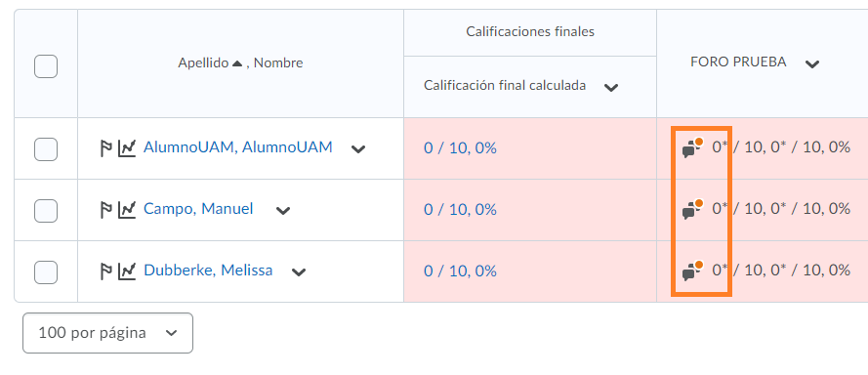Screen dimensions: 868x375
Task: Open discussion assessment icon in Campo, Manuel row
Action: click(x=692, y=209)
